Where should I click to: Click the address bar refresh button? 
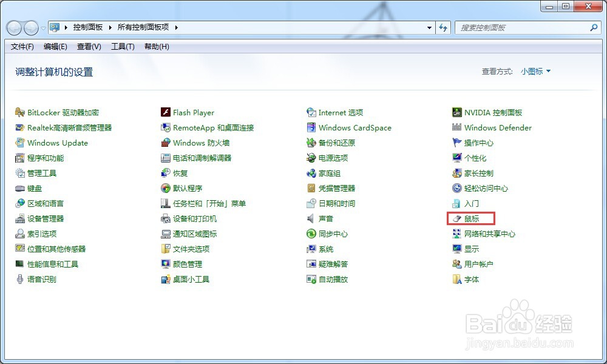click(443, 27)
